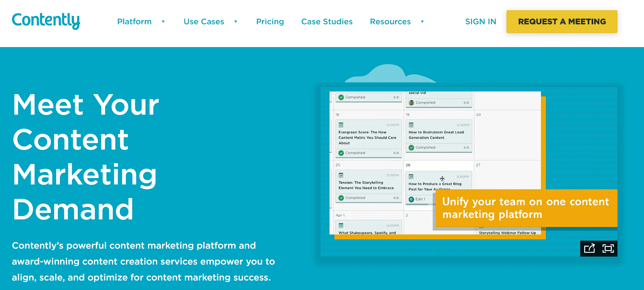Expand the Resources dropdown arrow
The height and width of the screenshot is (290, 644).
422,22
